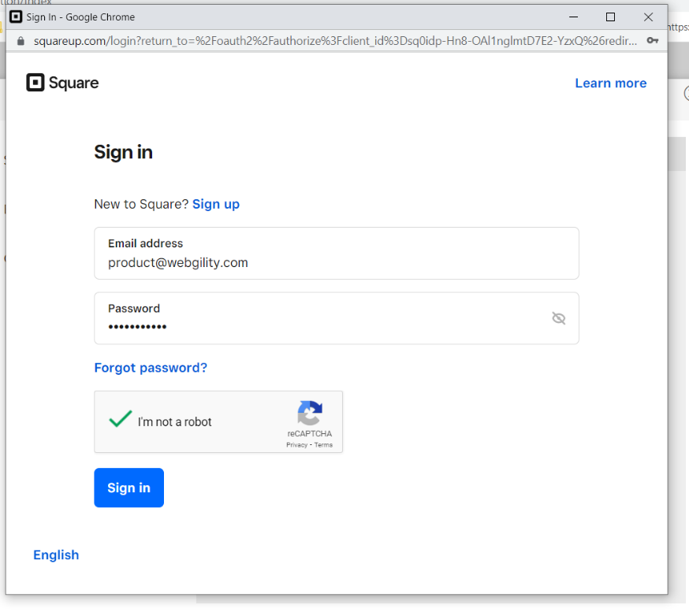Click the address bar lock icon
The height and width of the screenshot is (616, 689).
click(20, 40)
